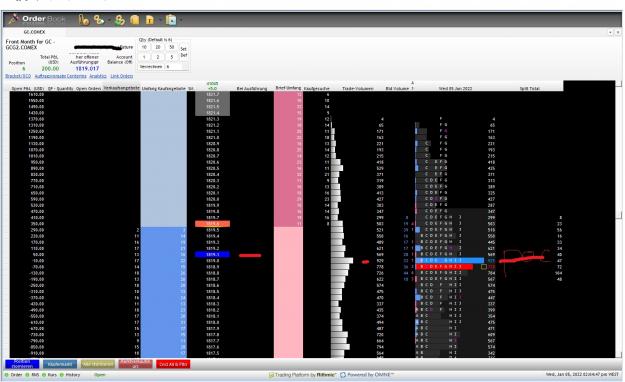The image size is (625, 382).
Task: Click the clipboard toolbar icon
Action: pyautogui.click(x=171, y=20)
